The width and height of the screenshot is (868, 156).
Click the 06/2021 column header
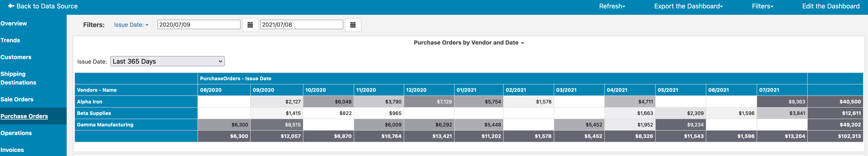732,90
